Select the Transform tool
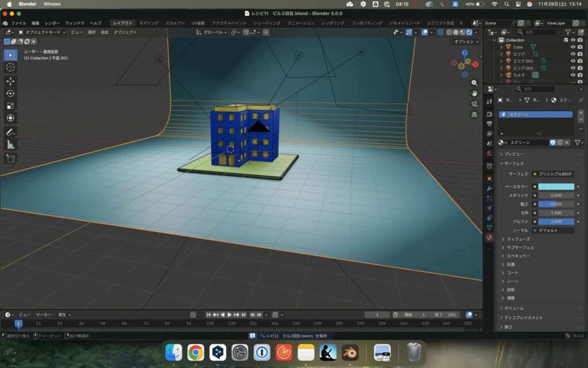 [x=10, y=118]
